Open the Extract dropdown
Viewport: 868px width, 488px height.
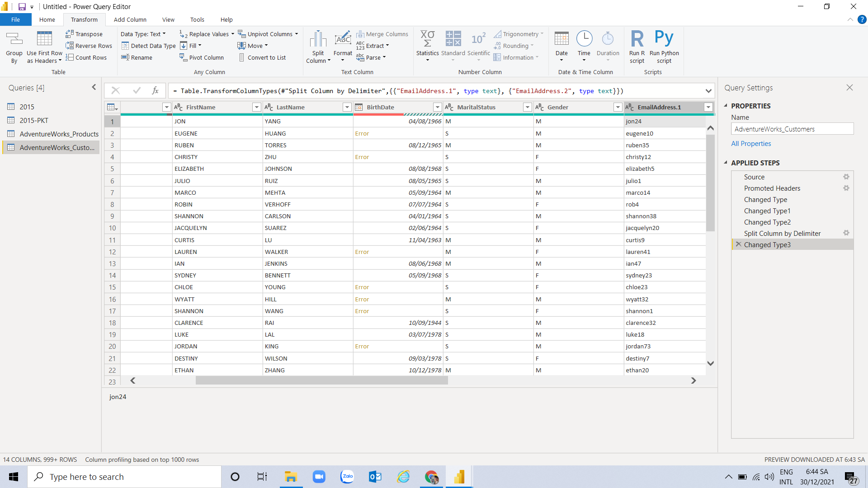point(373,46)
